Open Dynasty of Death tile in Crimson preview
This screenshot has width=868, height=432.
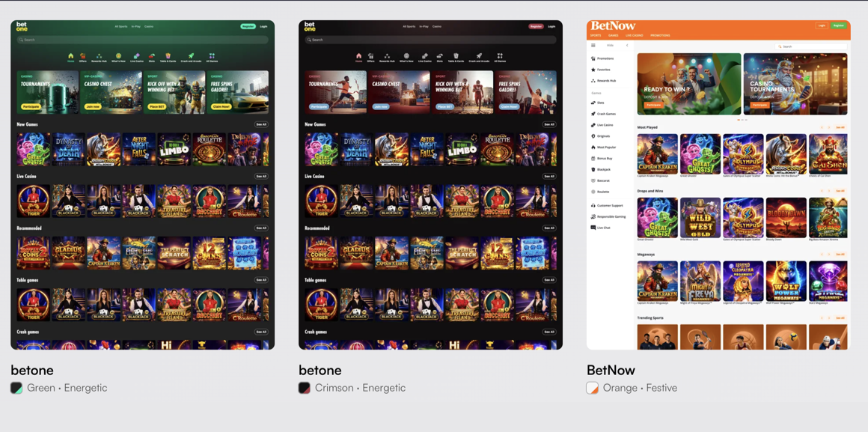coord(356,149)
